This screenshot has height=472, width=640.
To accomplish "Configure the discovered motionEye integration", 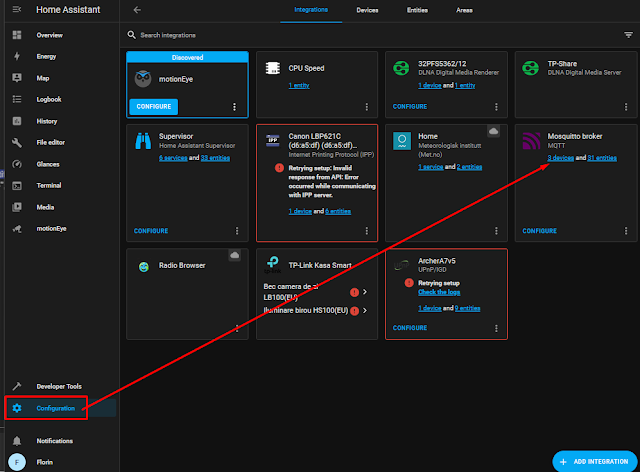I will tap(154, 107).
